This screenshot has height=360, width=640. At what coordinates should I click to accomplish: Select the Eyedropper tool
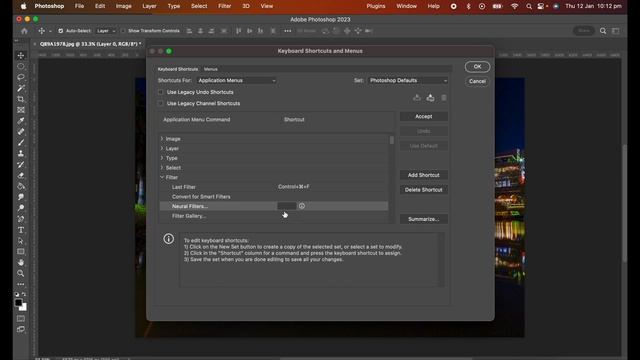click(21, 121)
